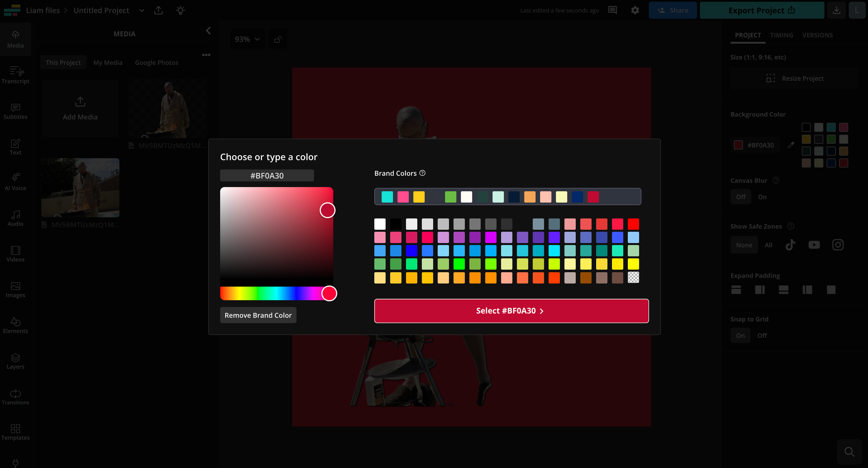The height and width of the screenshot is (468, 868).
Task: Click the pencil icon next to background color hex
Action: coord(791,145)
